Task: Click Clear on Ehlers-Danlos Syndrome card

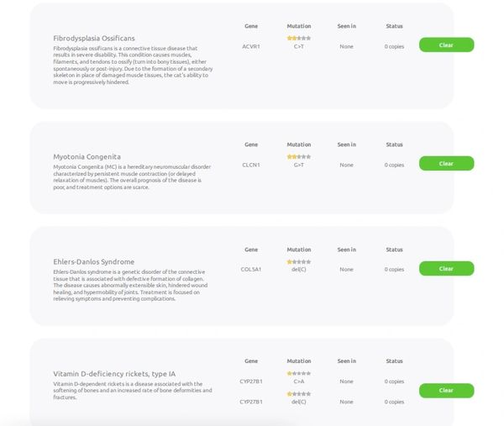Action: point(446,268)
